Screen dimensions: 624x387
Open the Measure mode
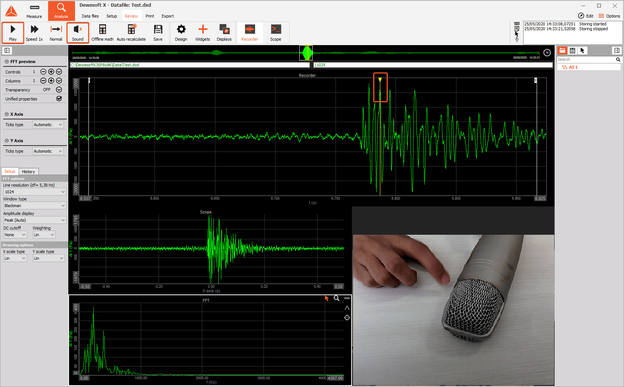pos(34,11)
